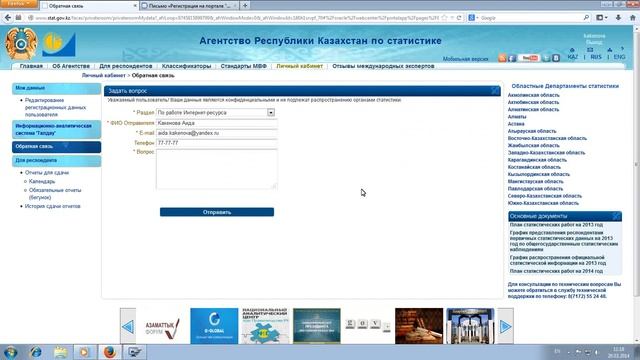Open 'Астана' department link
This screenshot has width=640, height=360.
[x=516, y=124]
